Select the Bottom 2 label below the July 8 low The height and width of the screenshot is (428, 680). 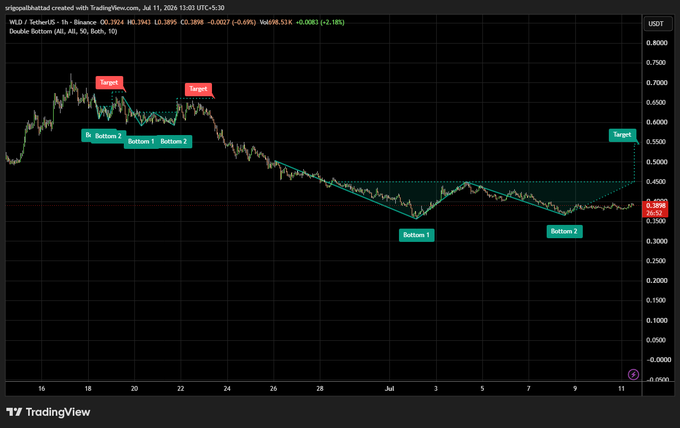pyautogui.click(x=564, y=231)
